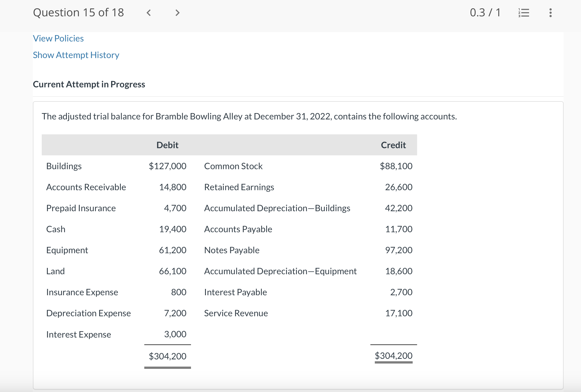Open the Show Attempt History link
Image resolution: width=581 pixels, height=392 pixels.
76,55
